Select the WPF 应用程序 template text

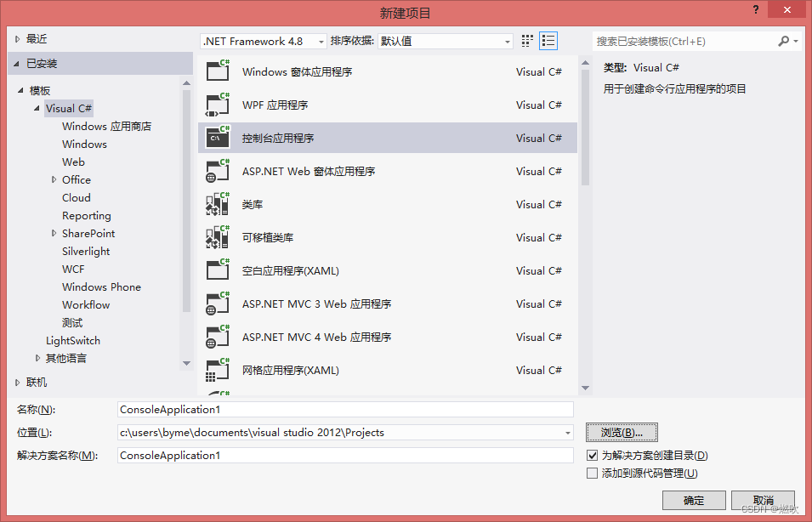[275, 105]
